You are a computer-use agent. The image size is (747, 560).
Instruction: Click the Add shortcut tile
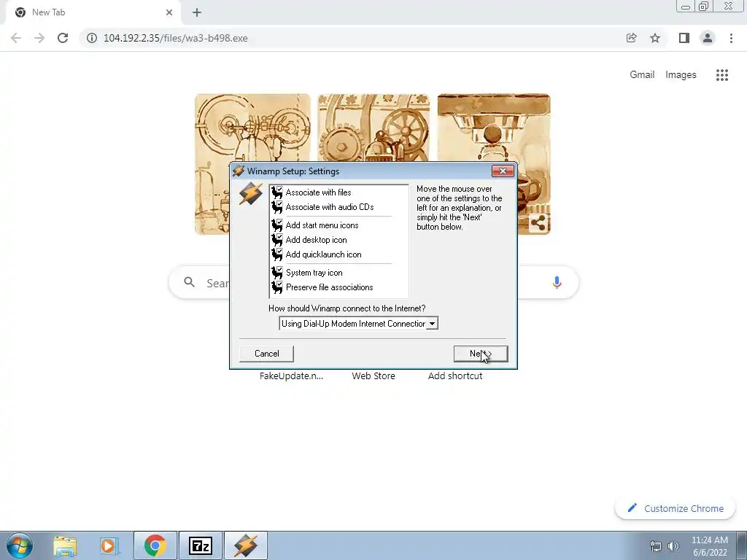tap(455, 376)
